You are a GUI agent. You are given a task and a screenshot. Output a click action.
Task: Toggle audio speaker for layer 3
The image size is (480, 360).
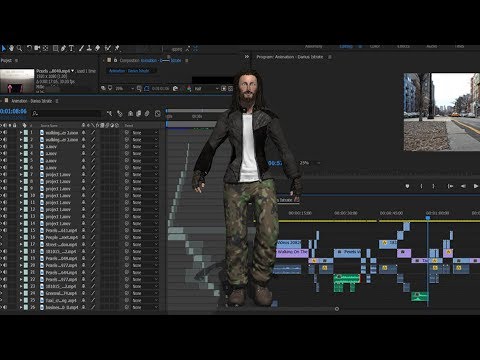coord(5,147)
